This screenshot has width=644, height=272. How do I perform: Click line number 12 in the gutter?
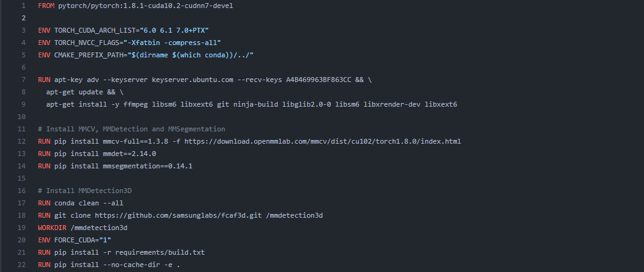click(22, 141)
